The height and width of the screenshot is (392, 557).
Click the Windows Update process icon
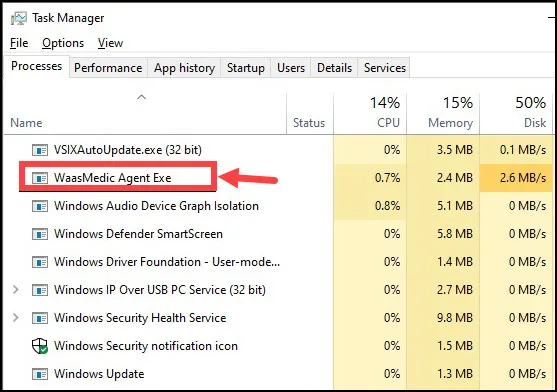point(40,374)
